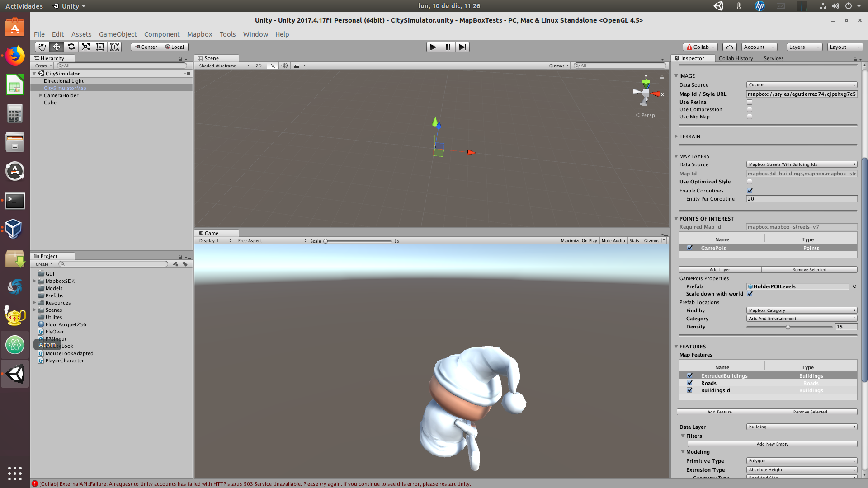The width and height of the screenshot is (868, 488).
Task: Click the red error icon in status bar
Action: 35,484
